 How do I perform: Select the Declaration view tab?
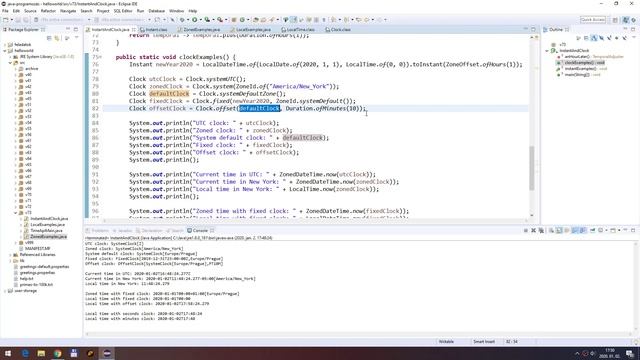click(x=149, y=231)
